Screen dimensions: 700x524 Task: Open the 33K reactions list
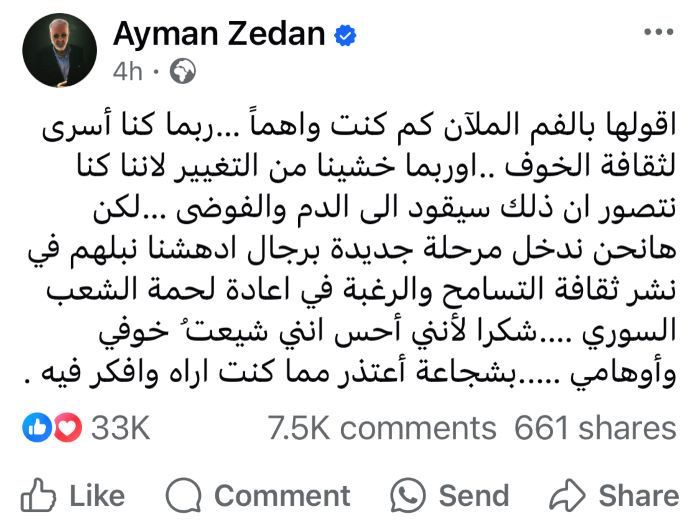pyautogui.click(x=121, y=428)
